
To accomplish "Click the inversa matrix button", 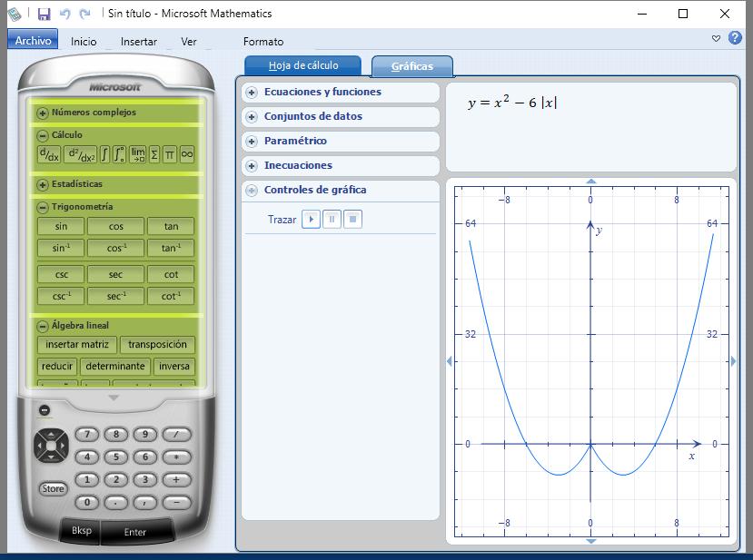I will [173, 366].
